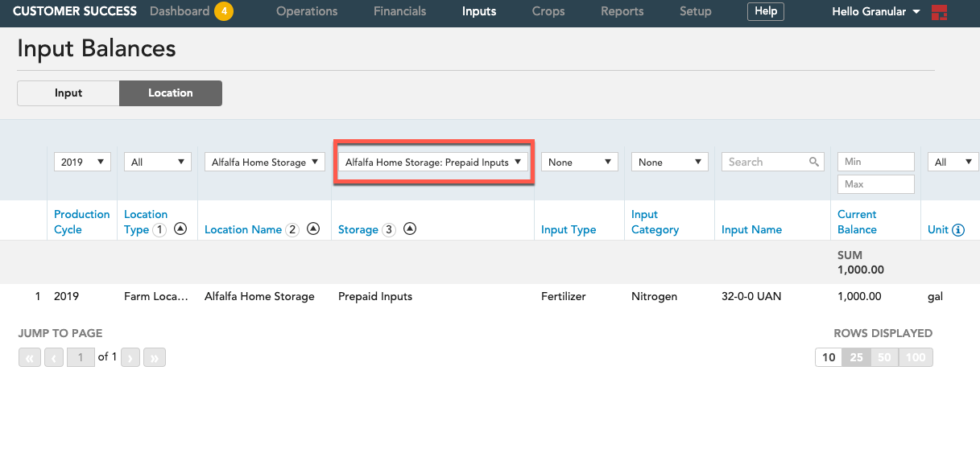980x453 pixels.
Task: Jump to the last page arrow
Action: click(x=155, y=357)
